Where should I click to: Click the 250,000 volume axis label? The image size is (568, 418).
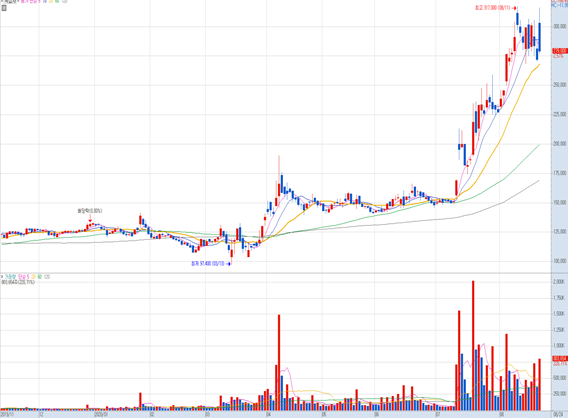pos(560,394)
